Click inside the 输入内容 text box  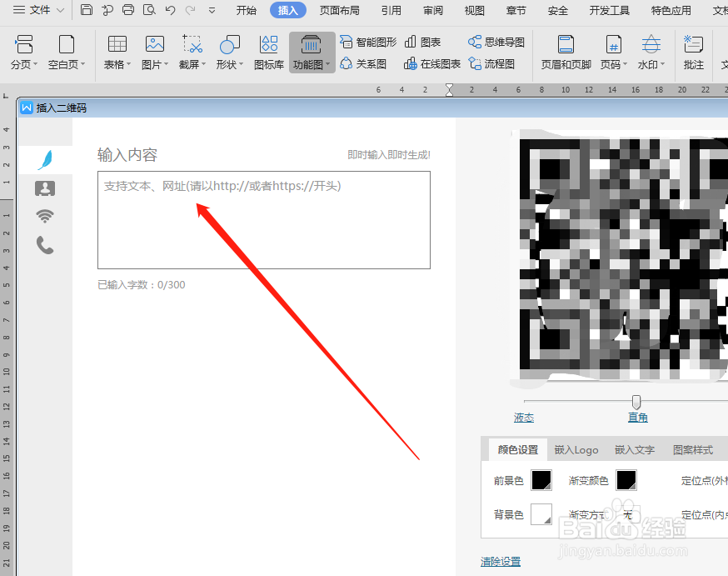click(264, 220)
